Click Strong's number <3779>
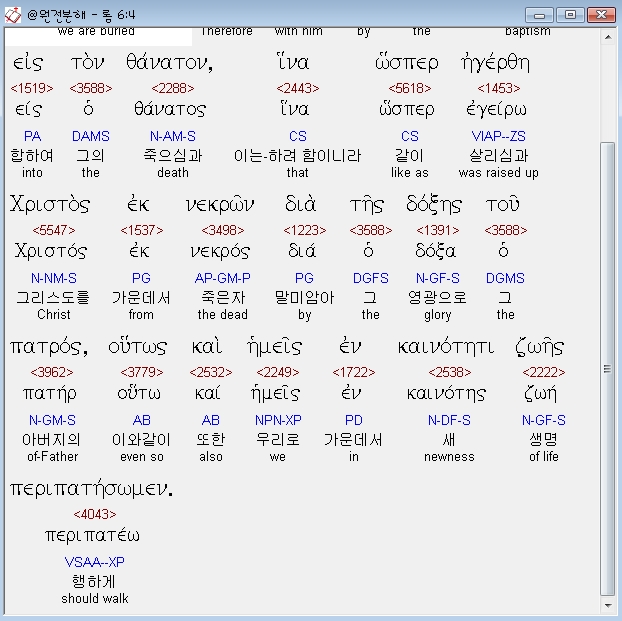622x621 pixels. [x=142, y=372]
